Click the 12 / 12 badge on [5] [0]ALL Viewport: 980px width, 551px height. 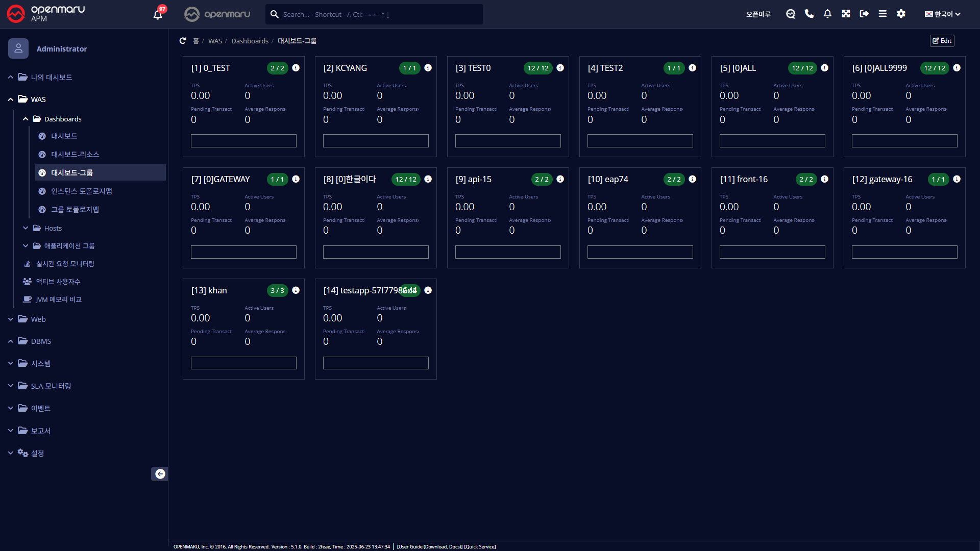(x=802, y=68)
